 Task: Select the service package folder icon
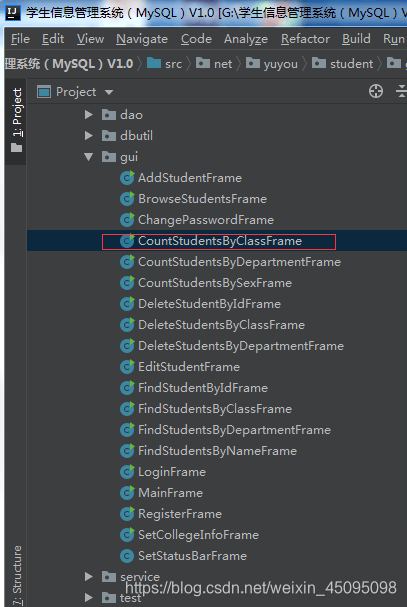(x=109, y=577)
